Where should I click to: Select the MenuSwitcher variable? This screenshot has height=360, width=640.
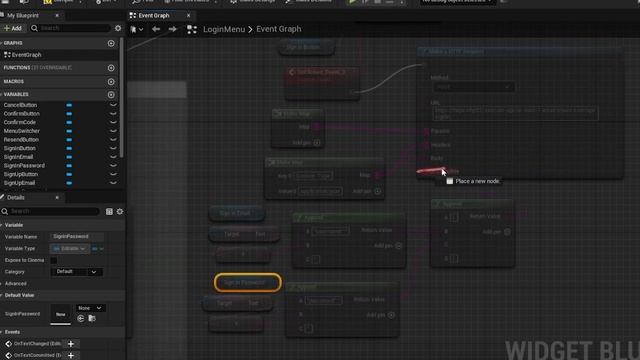(x=22, y=131)
